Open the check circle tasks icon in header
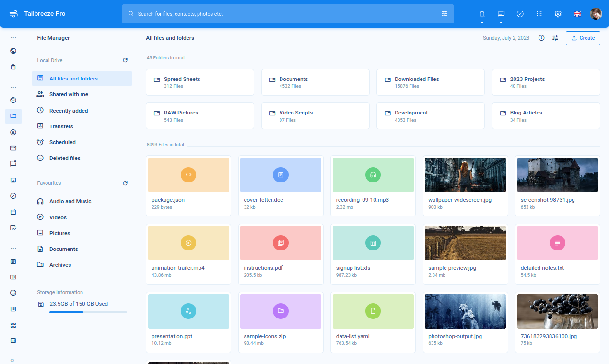The width and height of the screenshot is (609, 364). [520, 14]
